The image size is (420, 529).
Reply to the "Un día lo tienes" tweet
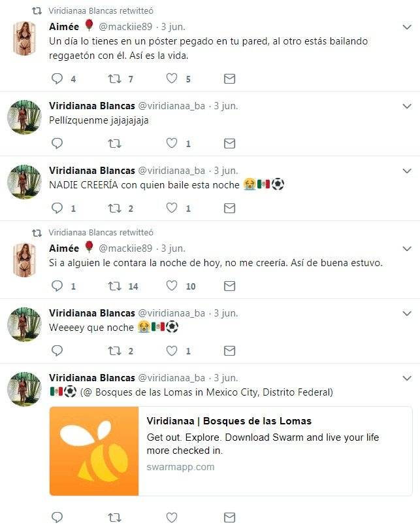57,78
